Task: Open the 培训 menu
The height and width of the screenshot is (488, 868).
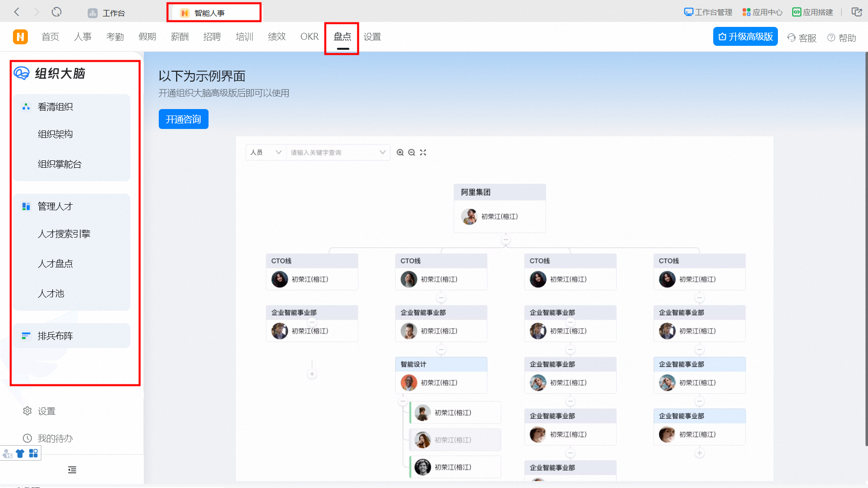Action: click(x=244, y=37)
